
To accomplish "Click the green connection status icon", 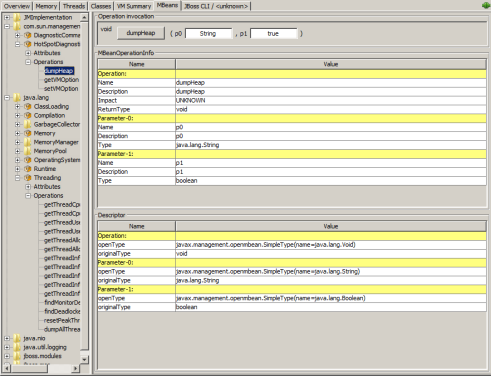I will click(x=486, y=5).
